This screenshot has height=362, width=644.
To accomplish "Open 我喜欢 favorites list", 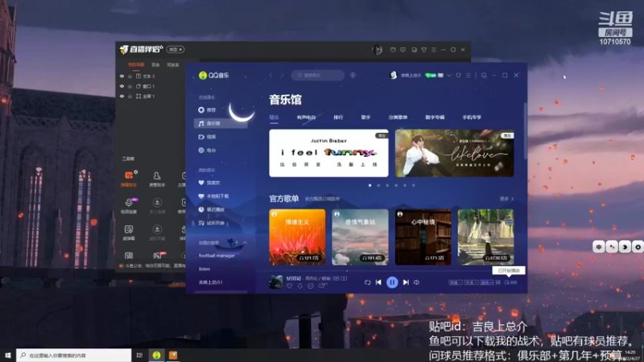I will (x=221, y=183).
